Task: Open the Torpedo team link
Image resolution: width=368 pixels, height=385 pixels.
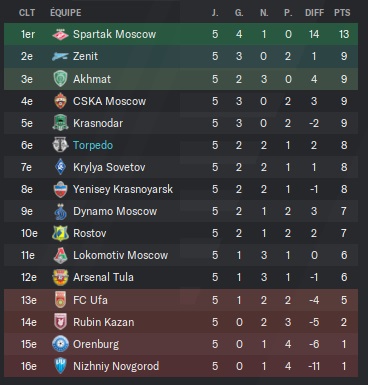Action: 93,145
